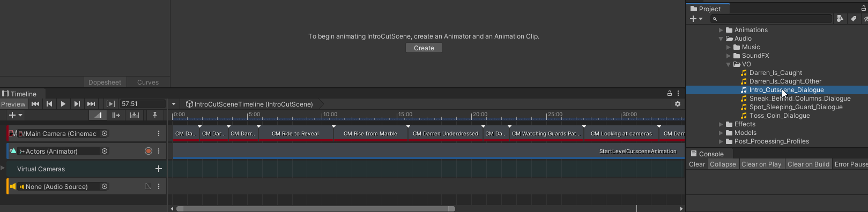Select CM Looking at cameras clip
Image resolution: width=868 pixels, height=212 pixels.
pyautogui.click(x=621, y=133)
